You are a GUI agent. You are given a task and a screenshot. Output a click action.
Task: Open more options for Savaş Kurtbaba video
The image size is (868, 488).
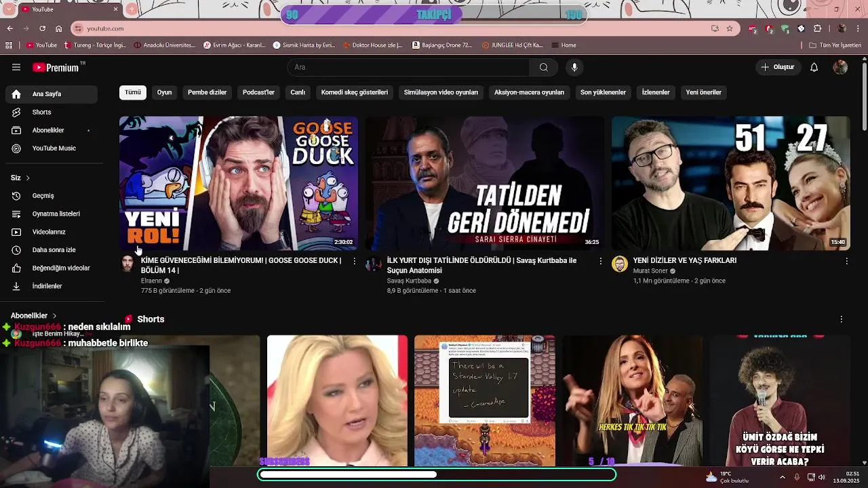click(600, 261)
